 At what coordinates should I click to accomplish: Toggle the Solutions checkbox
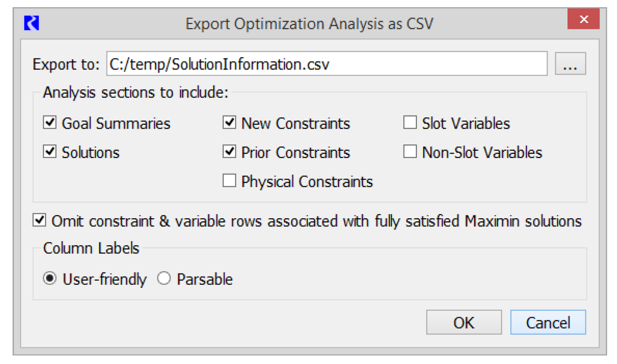point(50,152)
